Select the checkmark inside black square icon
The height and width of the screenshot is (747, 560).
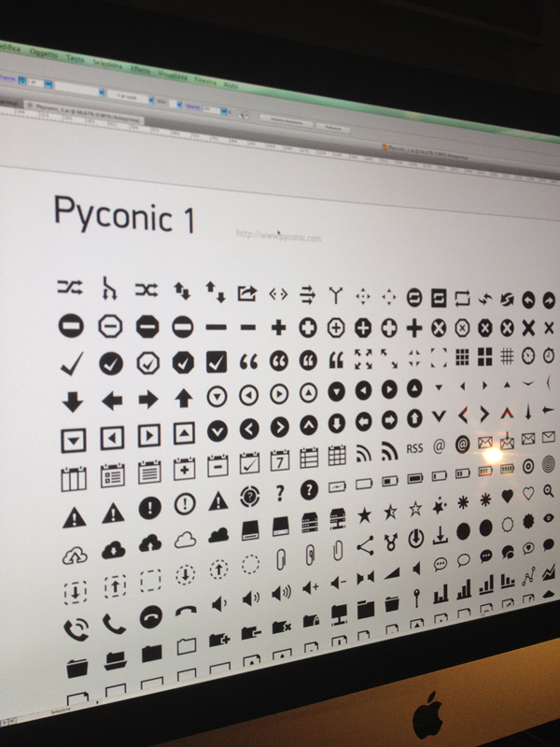[217, 361]
